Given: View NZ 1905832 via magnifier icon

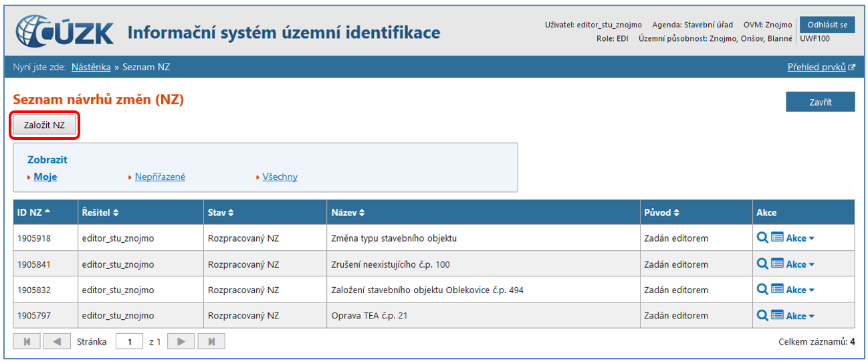Looking at the screenshot, I should pyautogui.click(x=762, y=289).
